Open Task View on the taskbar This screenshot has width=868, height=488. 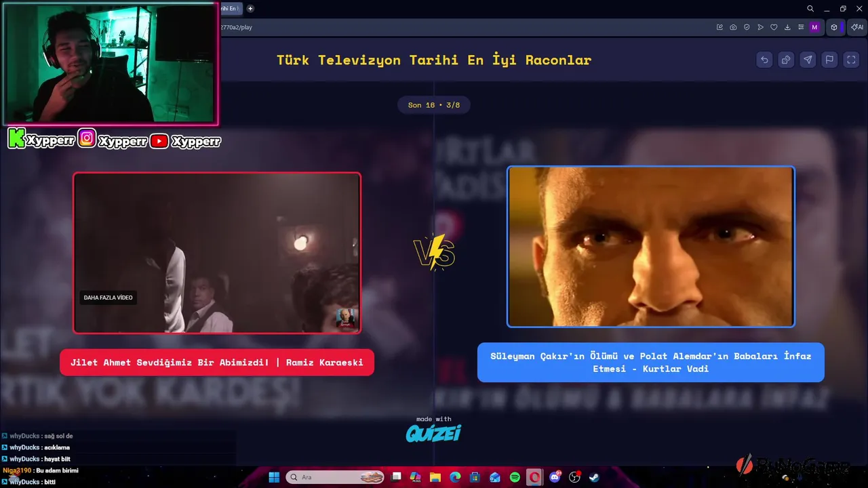pos(397,477)
